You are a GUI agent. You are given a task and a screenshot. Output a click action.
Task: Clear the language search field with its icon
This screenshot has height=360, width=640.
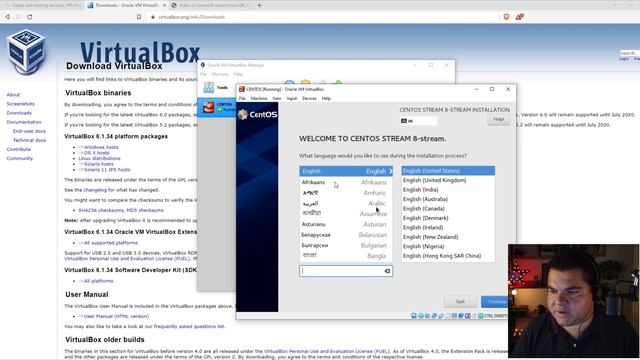point(387,271)
